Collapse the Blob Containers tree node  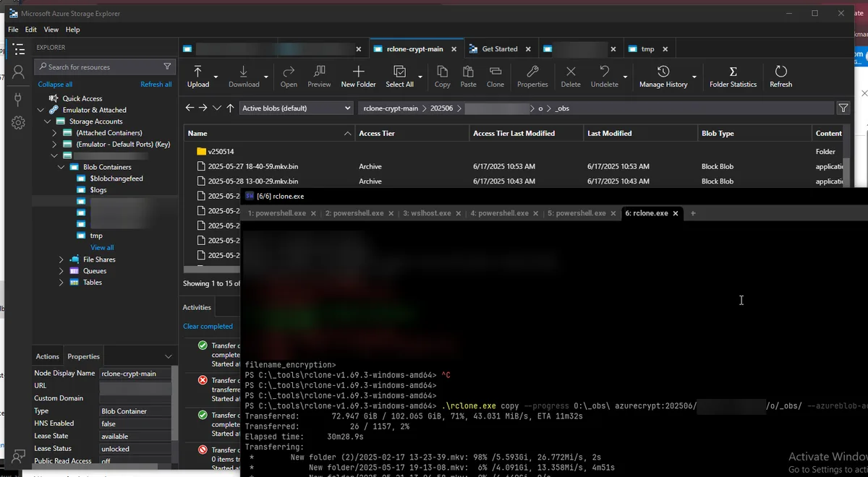pyautogui.click(x=61, y=167)
